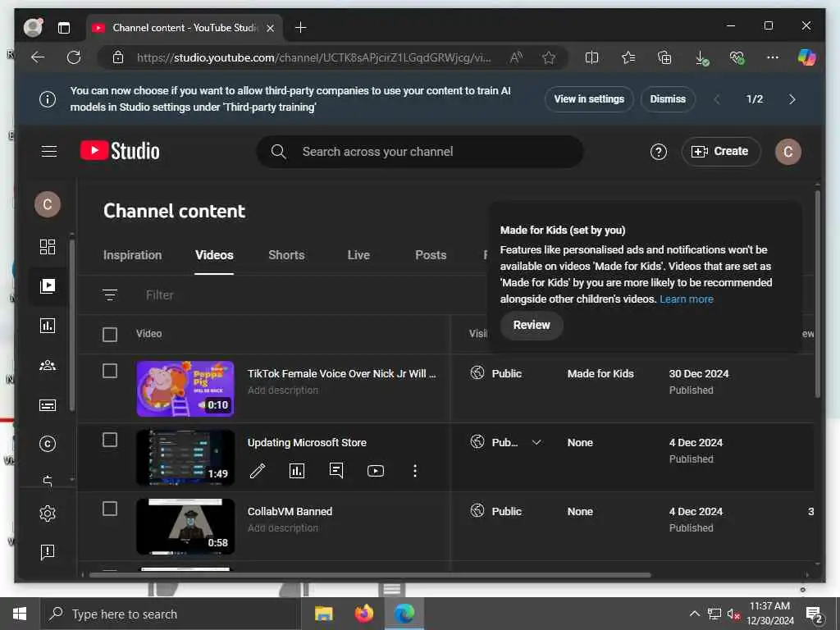Open CollabVM Banned thumbnail
Viewport: 840px width, 630px height.
[185, 526]
